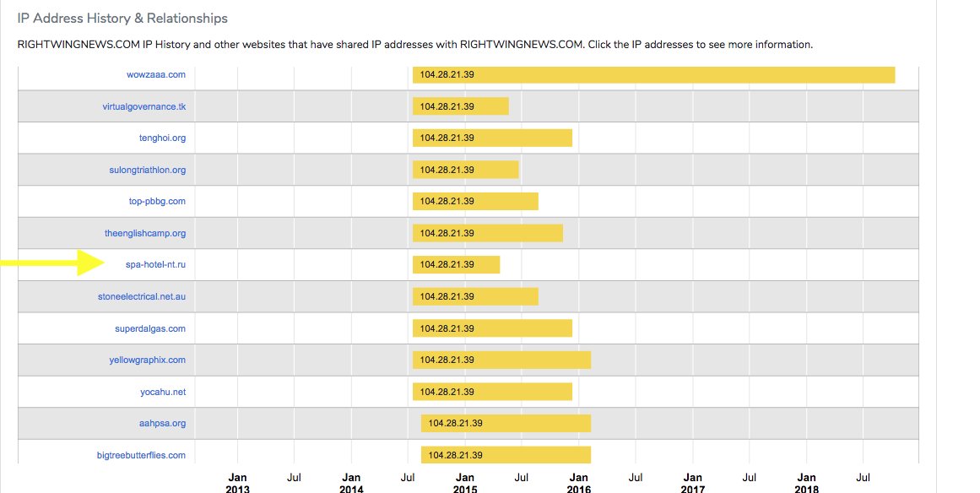This screenshot has height=493, width=980.
Task: Open the superdalgas.com link
Action: click(150, 328)
